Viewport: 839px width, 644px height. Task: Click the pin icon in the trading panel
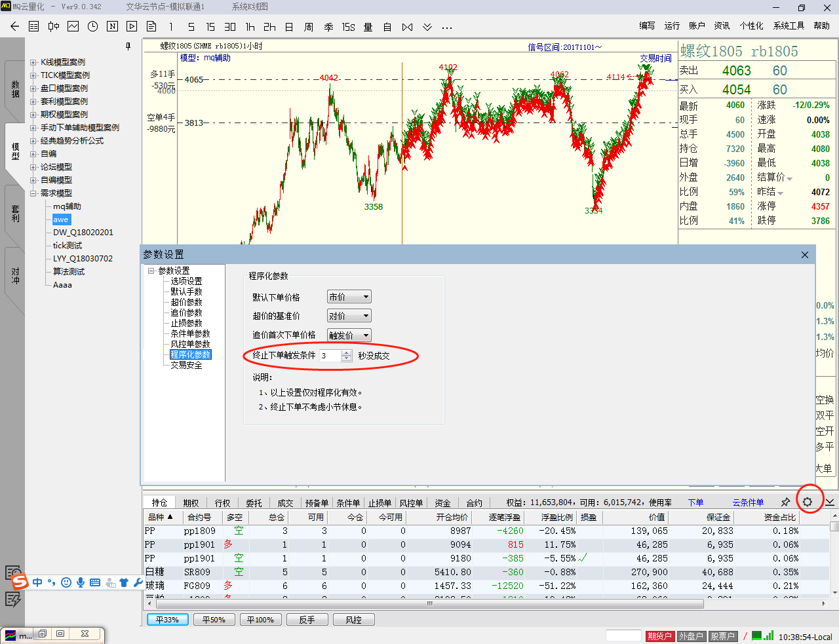(x=785, y=502)
